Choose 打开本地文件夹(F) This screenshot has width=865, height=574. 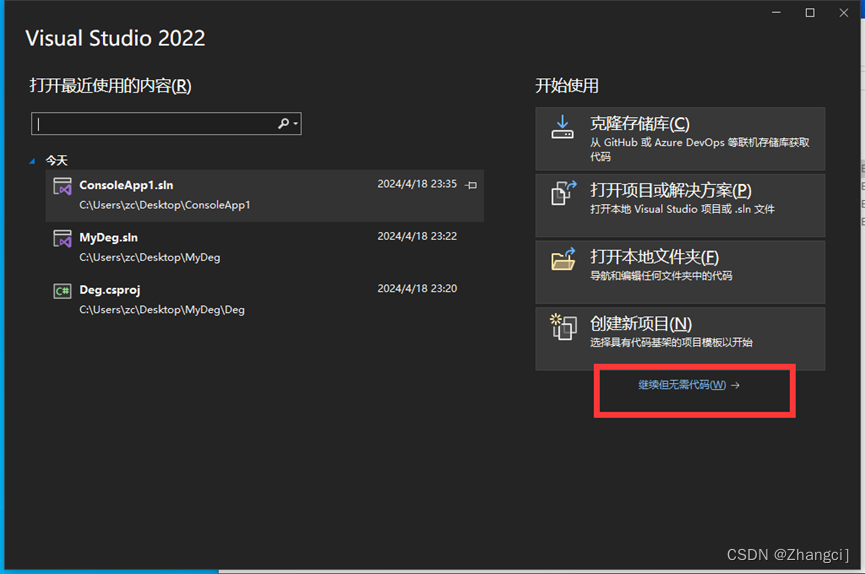click(680, 272)
